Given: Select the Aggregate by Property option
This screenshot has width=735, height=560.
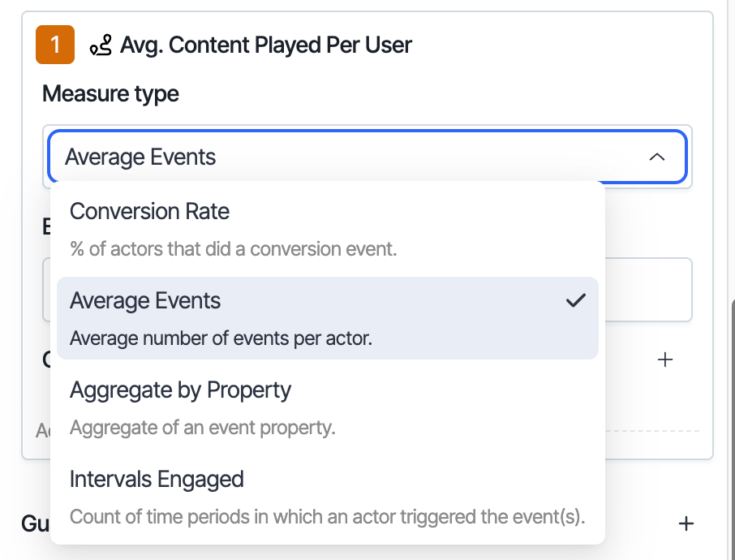Looking at the screenshot, I should pyautogui.click(x=180, y=390).
